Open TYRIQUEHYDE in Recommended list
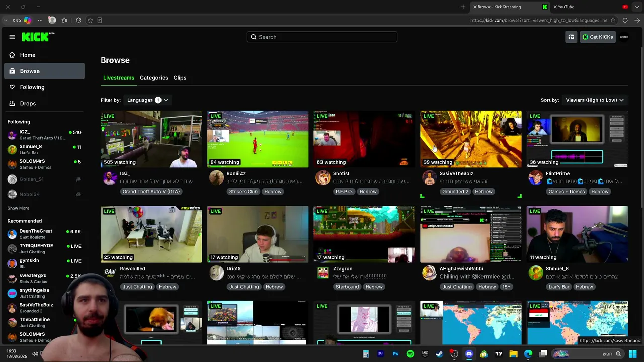This screenshot has height=362, width=644. [x=44, y=248]
